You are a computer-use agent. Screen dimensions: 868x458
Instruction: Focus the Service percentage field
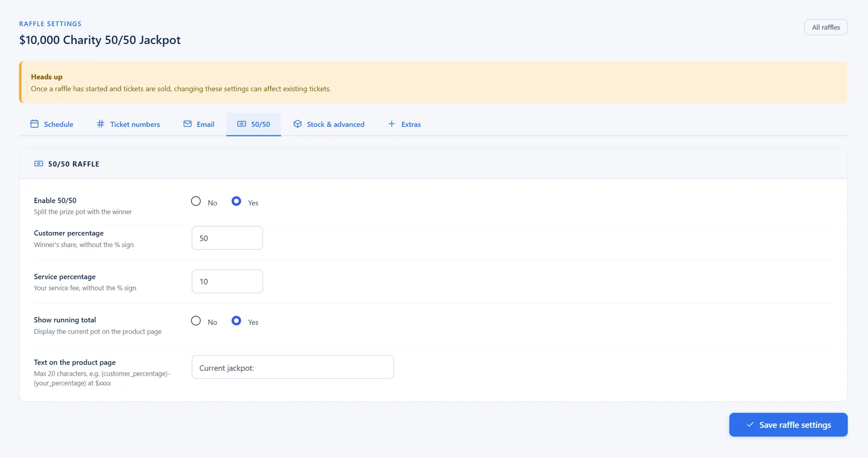pos(227,281)
